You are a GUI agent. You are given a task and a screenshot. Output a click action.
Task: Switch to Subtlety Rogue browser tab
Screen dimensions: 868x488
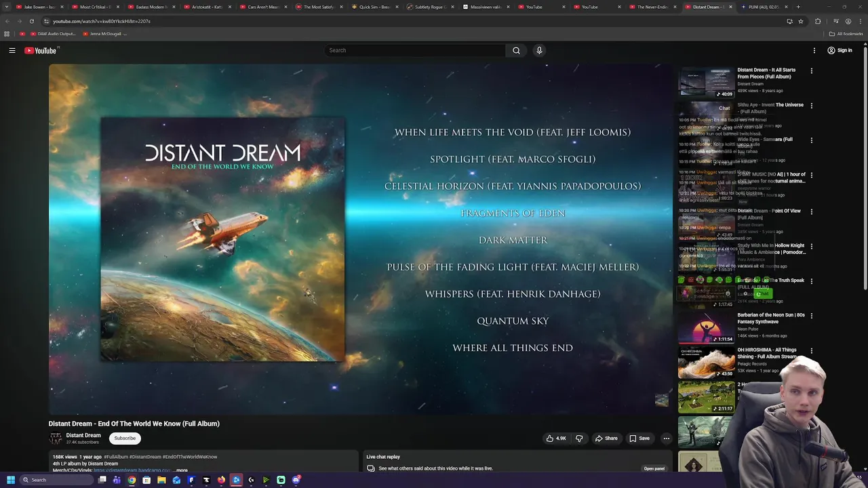(x=429, y=7)
